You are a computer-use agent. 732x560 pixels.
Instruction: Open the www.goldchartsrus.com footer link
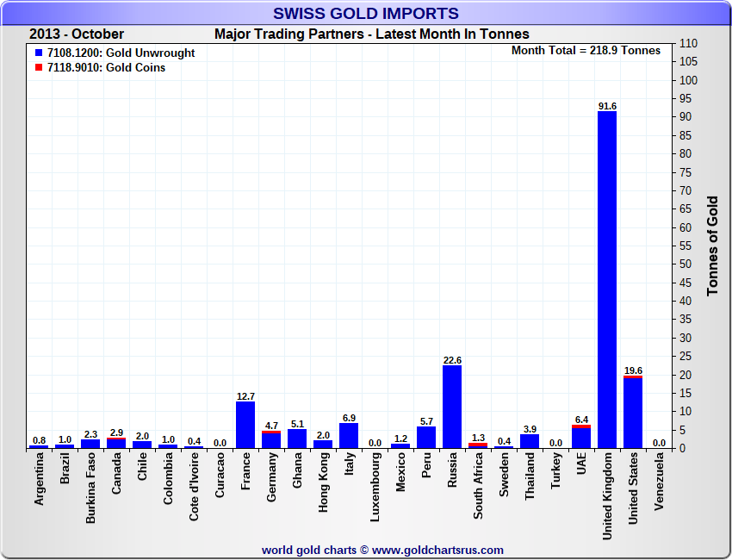[438, 550]
